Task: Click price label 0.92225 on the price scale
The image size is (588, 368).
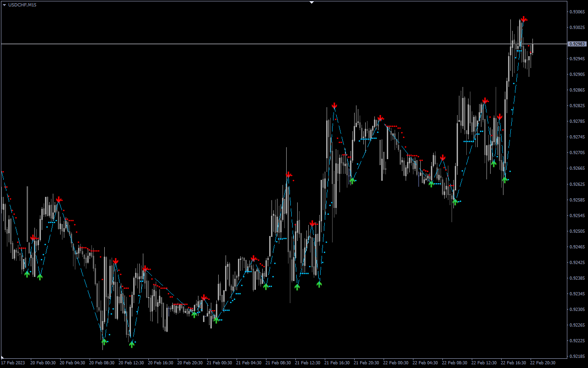Action: point(577,341)
